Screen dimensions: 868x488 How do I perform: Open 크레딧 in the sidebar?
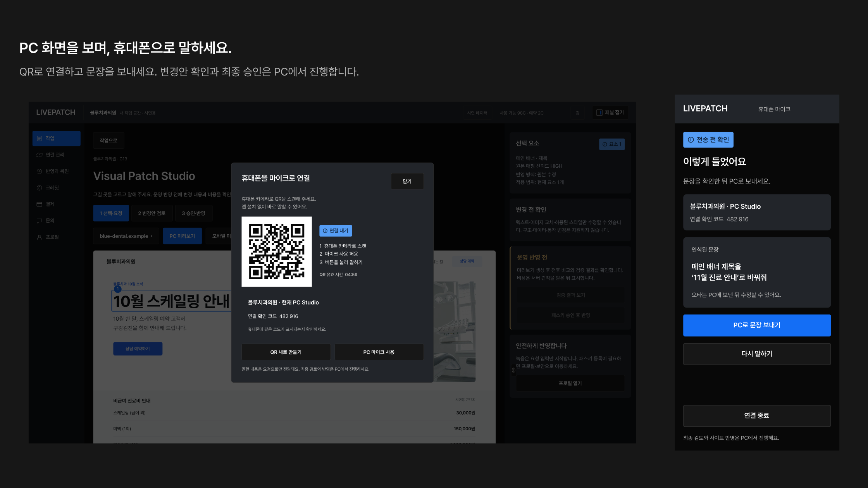[56, 188]
